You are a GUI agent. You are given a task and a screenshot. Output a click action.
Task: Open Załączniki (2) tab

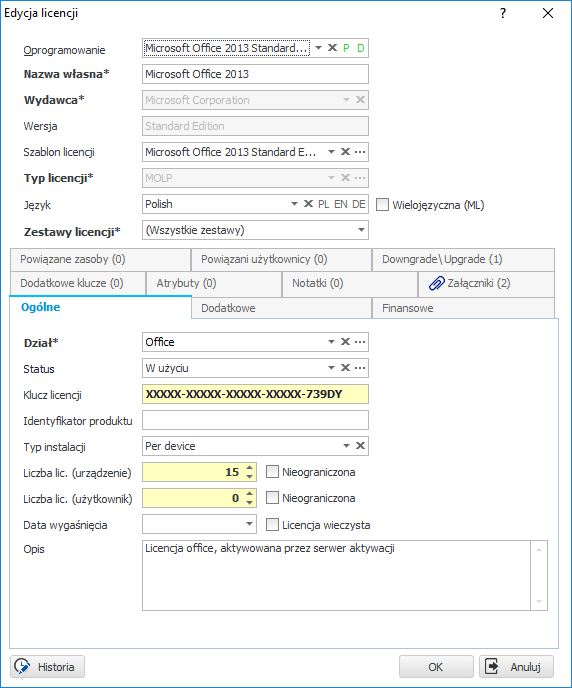(x=486, y=283)
